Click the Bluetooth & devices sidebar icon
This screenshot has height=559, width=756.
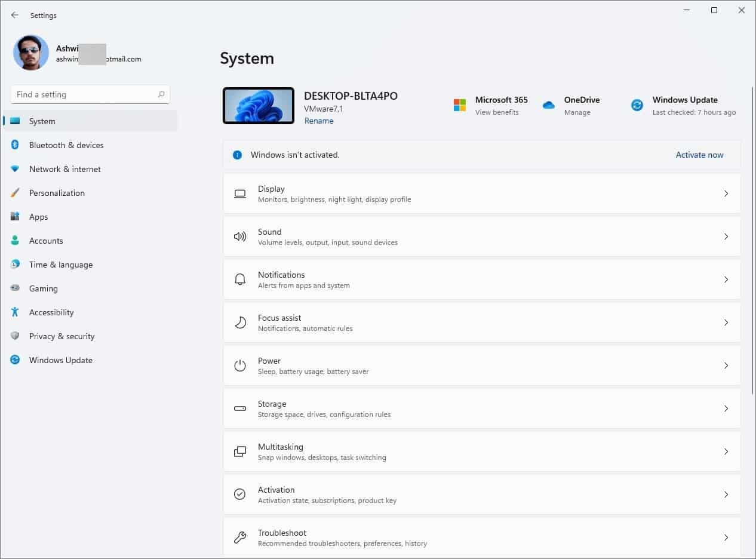tap(14, 145)
